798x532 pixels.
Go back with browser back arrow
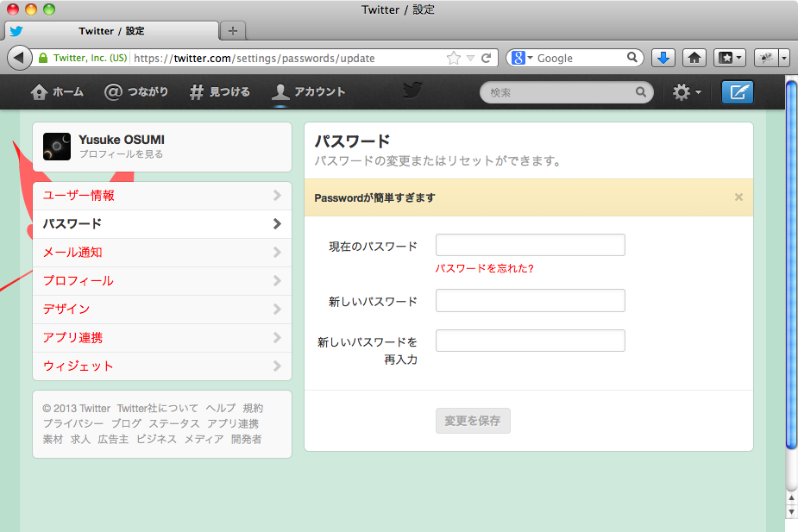tap(19, 58)
